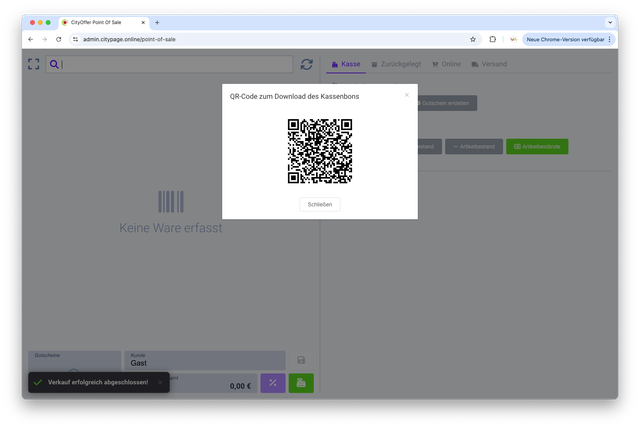Click the green Artikelbestände button

(x=537, y=147)
